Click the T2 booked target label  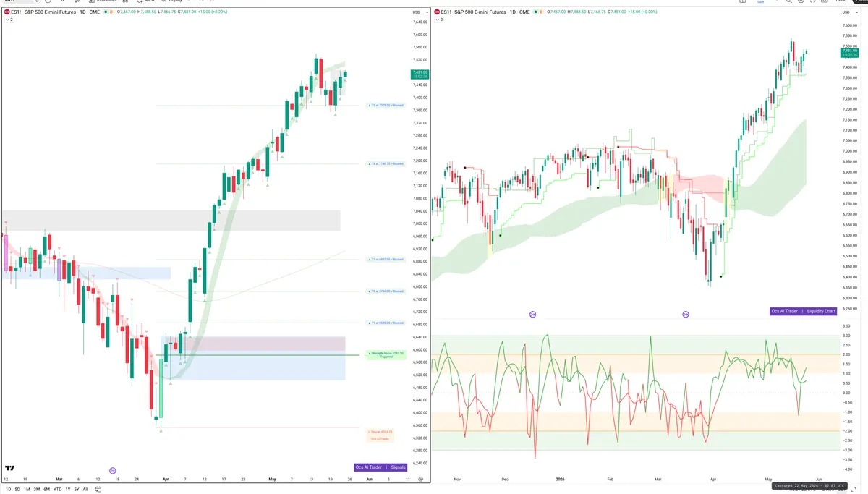click(x=386, y=291)
